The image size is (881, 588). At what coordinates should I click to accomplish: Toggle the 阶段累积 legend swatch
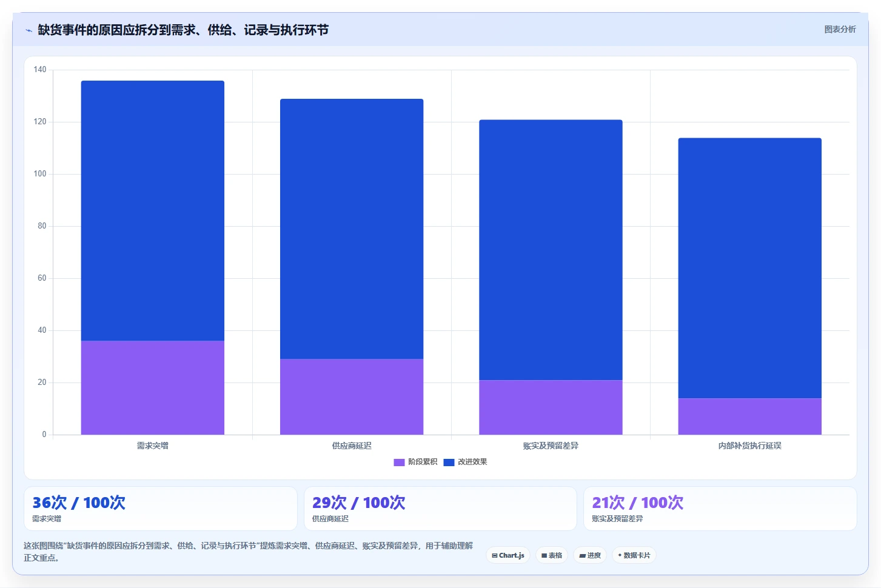coord(399,462)
